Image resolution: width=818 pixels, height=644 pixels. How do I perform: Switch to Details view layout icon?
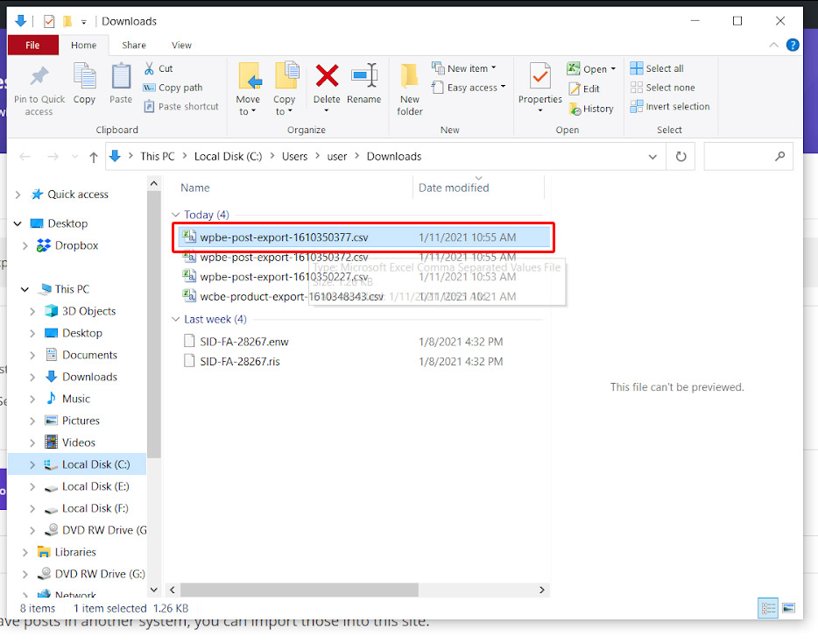tap(768, 608)
